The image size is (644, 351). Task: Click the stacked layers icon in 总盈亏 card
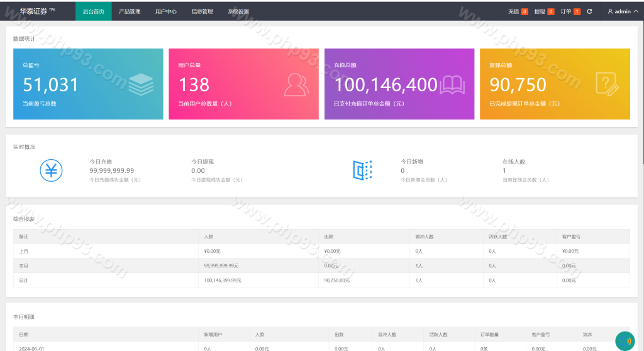coord(141,84)
